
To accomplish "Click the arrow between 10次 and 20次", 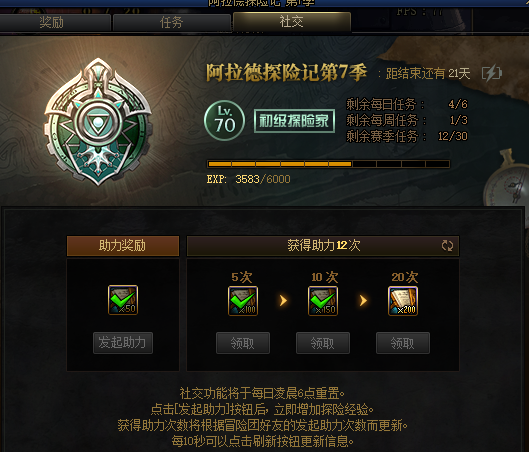I will [x=363, y=300].
